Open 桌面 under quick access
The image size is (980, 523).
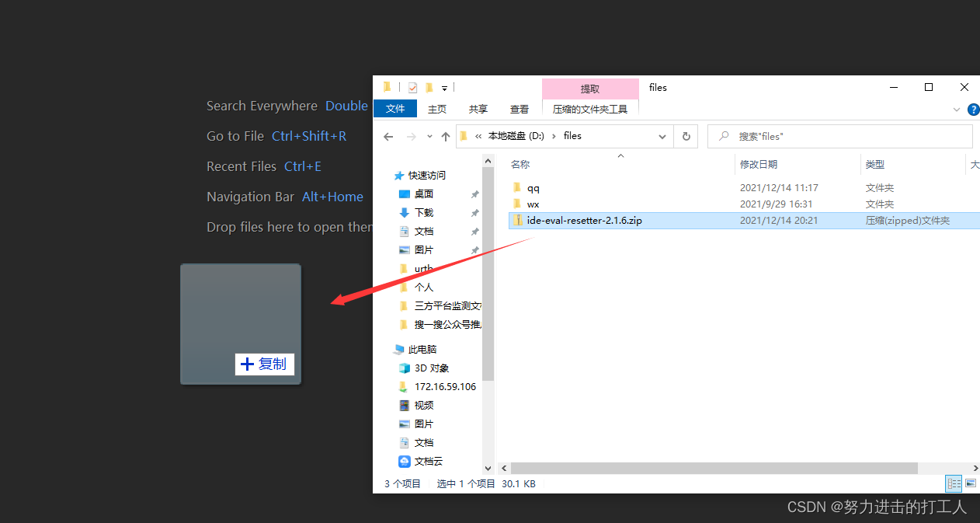424,194
